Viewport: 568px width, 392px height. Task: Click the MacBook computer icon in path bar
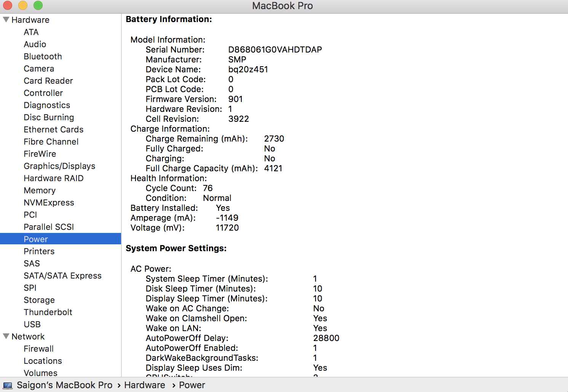pos(8,386)
